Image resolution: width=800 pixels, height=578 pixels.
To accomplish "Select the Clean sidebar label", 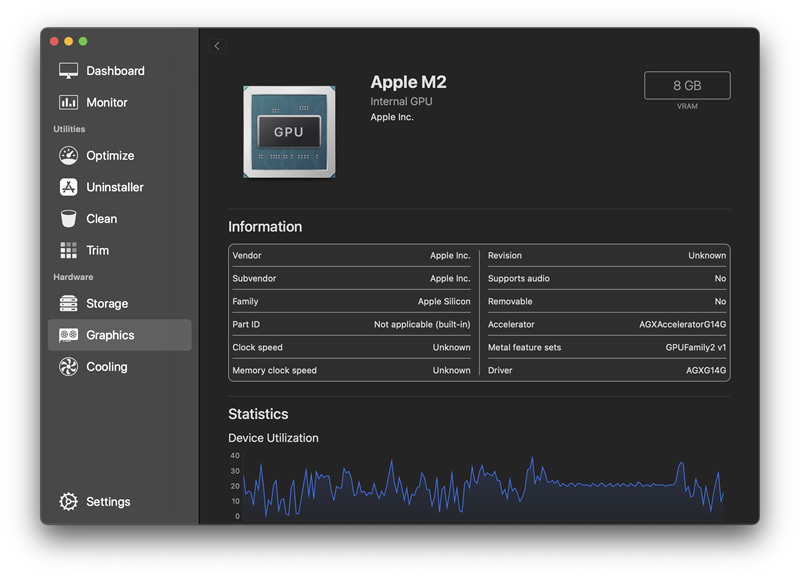I will (102, 219).
